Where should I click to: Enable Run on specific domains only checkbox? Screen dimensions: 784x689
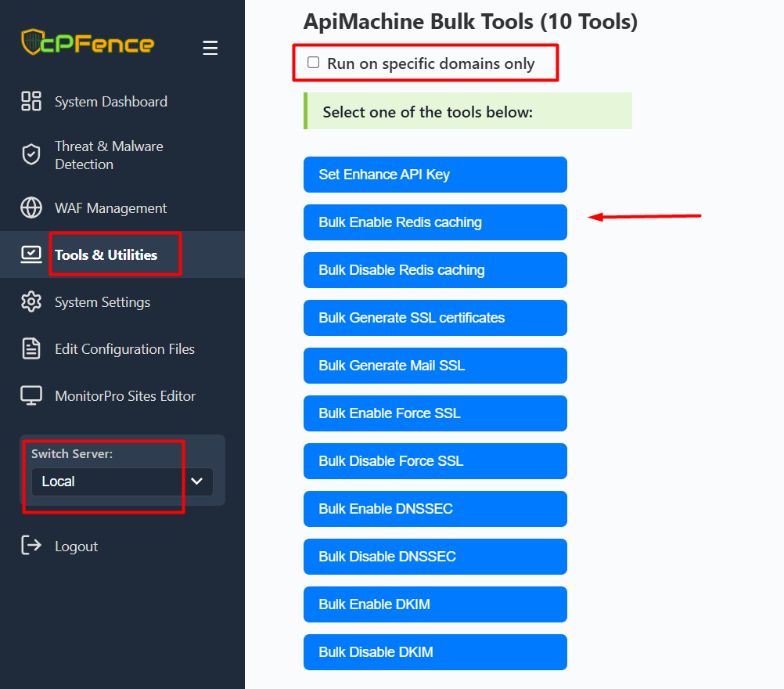(314, 63)
